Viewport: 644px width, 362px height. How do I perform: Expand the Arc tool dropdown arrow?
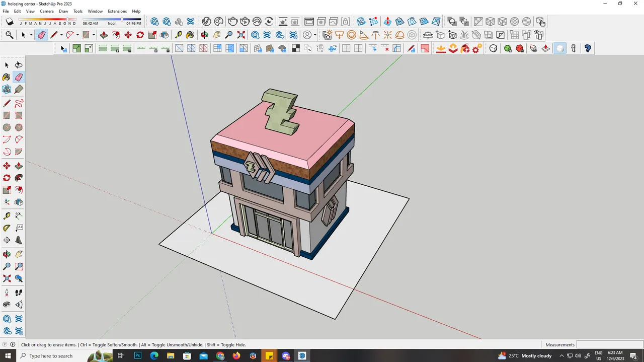click(77, 35)
